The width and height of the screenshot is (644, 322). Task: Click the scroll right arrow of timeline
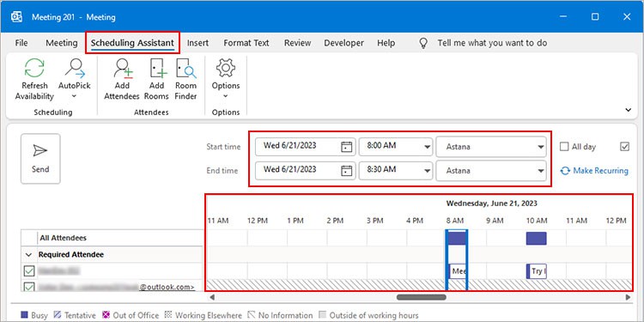[628, 296]
